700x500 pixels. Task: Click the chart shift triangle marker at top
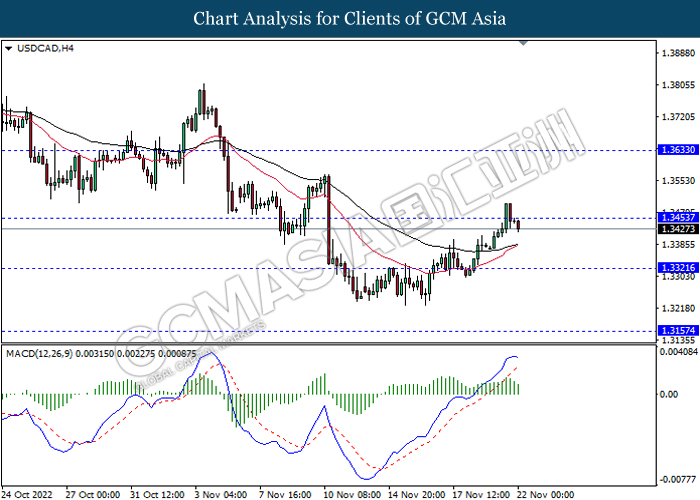pyautogui.click(x=523, y=43)
